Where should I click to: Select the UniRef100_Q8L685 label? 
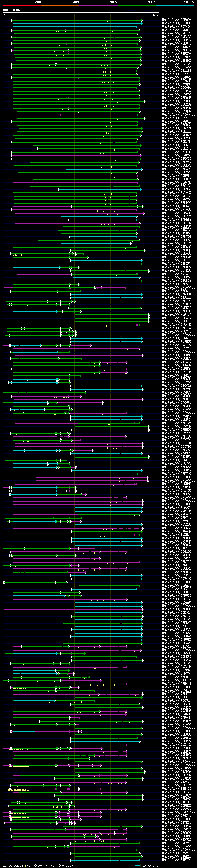pyautogui.click(x=177, y=253)
